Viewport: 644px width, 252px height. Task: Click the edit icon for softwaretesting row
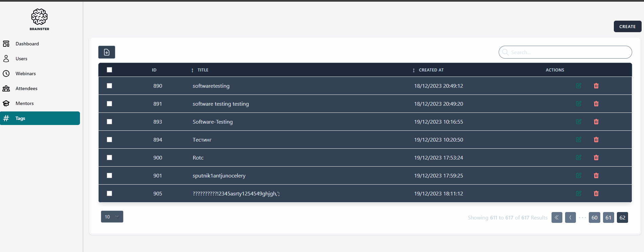click(579, 86)
